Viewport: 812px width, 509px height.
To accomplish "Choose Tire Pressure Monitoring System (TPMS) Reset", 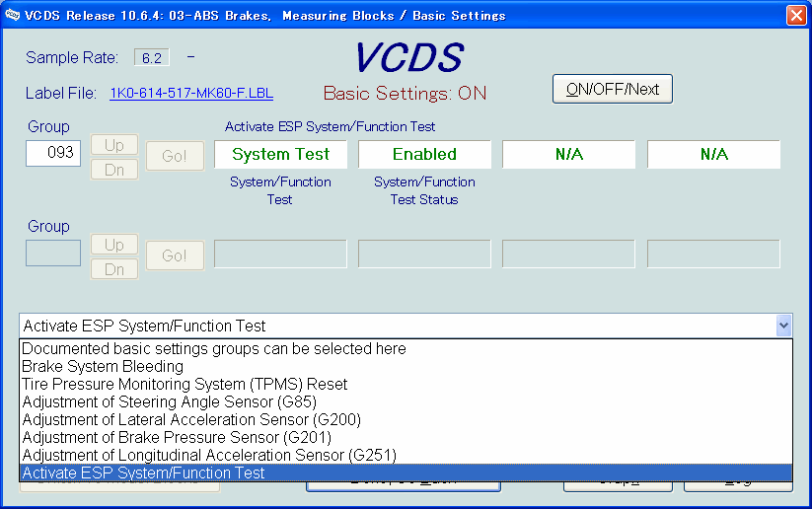I will click(x=406, y=384).
